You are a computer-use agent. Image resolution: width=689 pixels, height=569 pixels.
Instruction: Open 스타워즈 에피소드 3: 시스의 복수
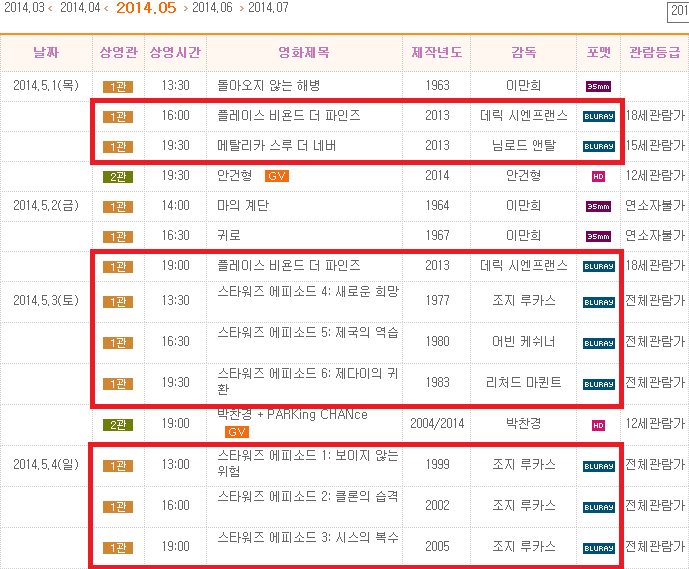[x=308, y=537]
